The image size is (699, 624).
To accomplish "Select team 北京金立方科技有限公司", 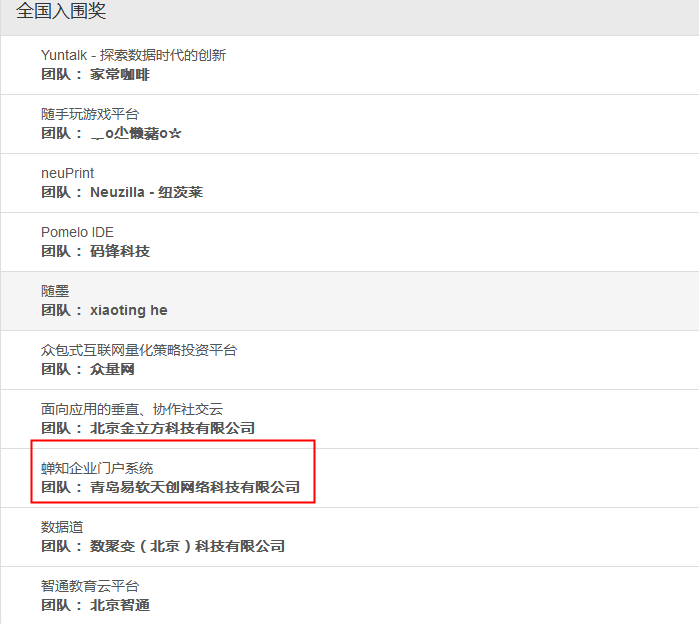I will [x=172, y=428].
